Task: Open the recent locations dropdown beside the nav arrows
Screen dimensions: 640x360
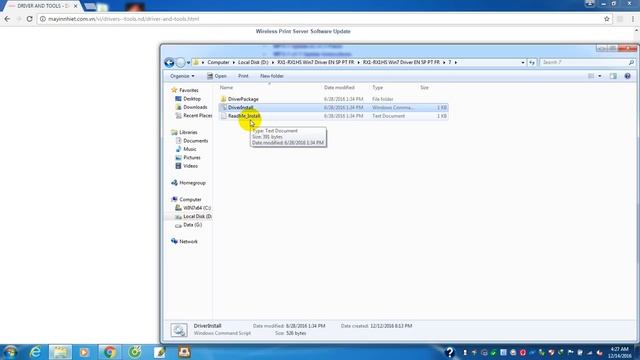Action: pyautogui.click(x=188, y=63)
